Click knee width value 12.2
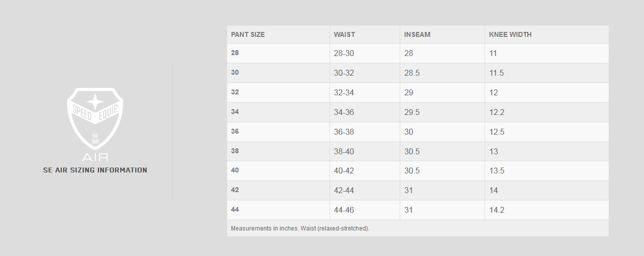644x256 pixels. (497, 112)
